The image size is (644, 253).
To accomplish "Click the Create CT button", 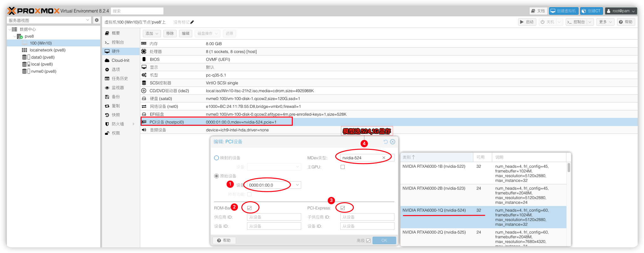I will 591,11.
